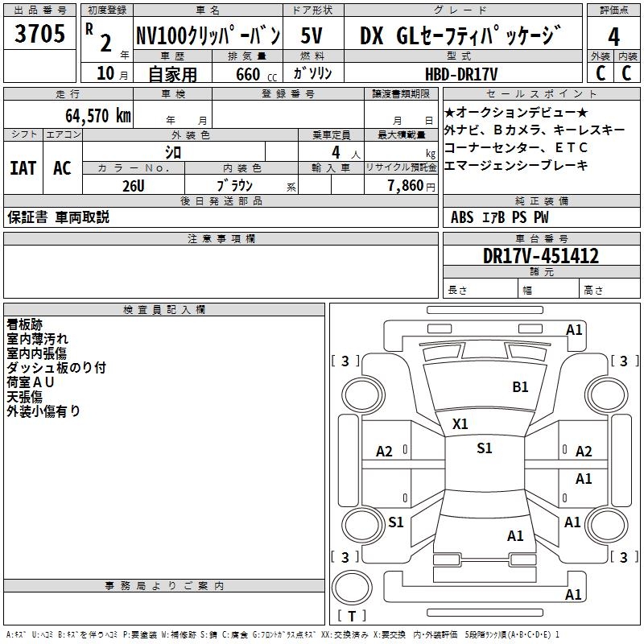Select the IAT shift type cell
The image size is (644, 644).
coord(23,168)
